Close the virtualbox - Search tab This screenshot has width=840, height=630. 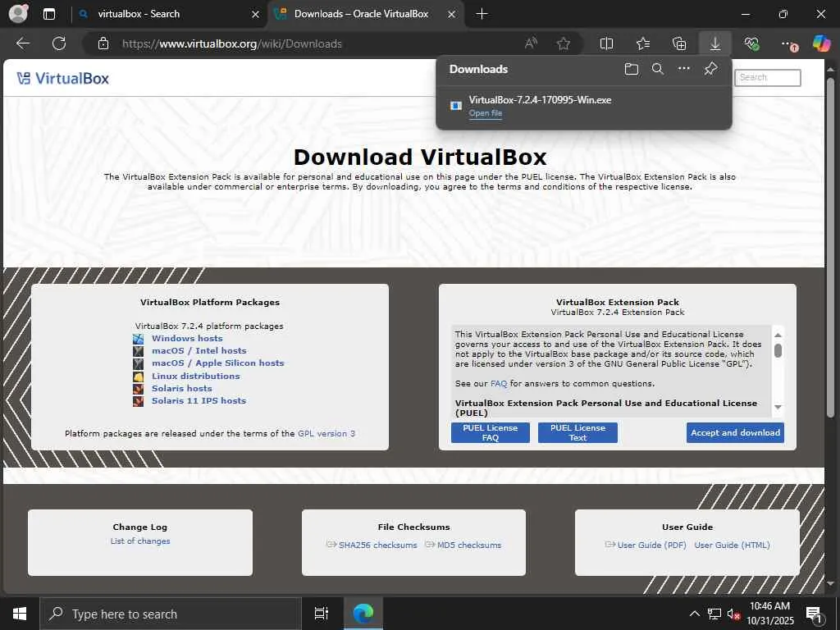point(256,15)
